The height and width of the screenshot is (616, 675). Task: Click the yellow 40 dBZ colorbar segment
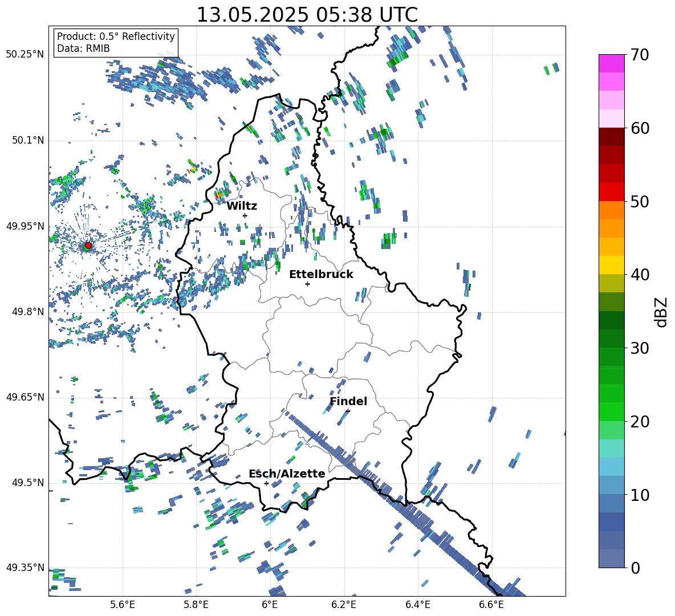pyautogui.click(x=611, y=265)
